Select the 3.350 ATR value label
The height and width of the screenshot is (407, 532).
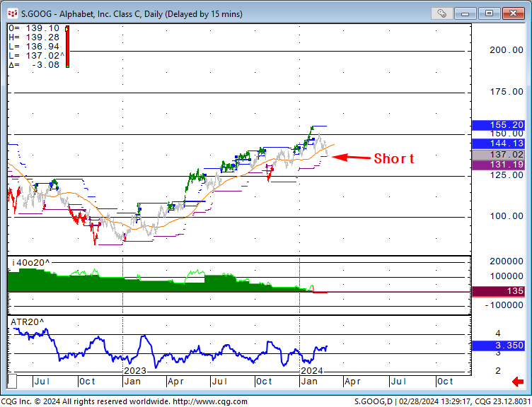(498, 346)
